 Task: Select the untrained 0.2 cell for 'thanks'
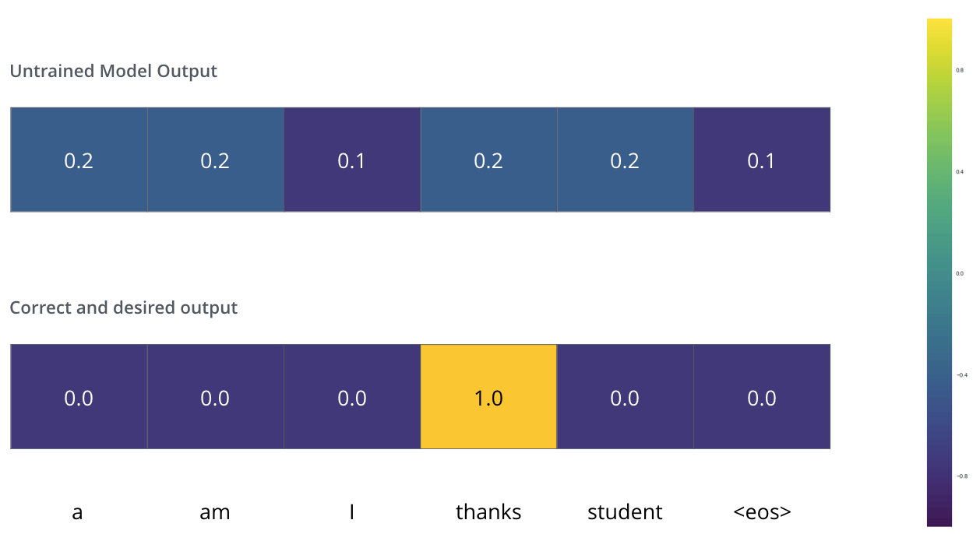488,160
